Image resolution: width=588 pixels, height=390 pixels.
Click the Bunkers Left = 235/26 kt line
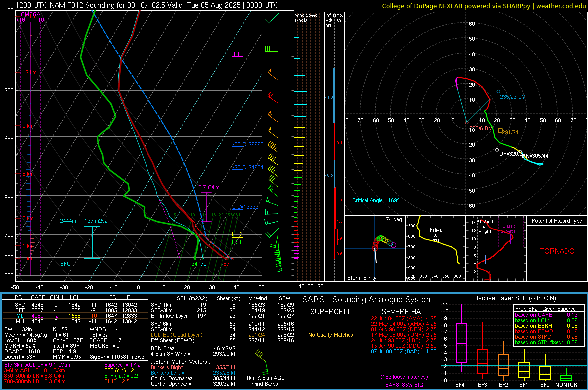click(193, 373)
